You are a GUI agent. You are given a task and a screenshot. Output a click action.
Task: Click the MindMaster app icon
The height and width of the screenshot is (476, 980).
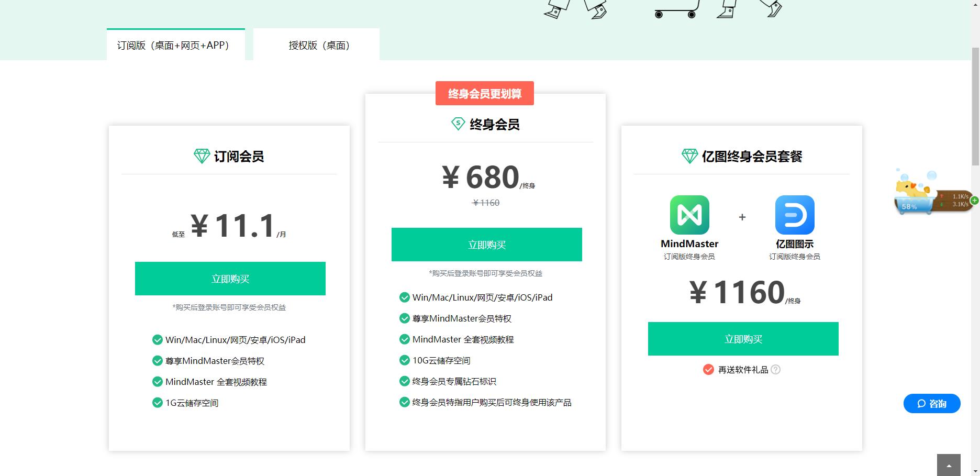click(x=689, y=215)
